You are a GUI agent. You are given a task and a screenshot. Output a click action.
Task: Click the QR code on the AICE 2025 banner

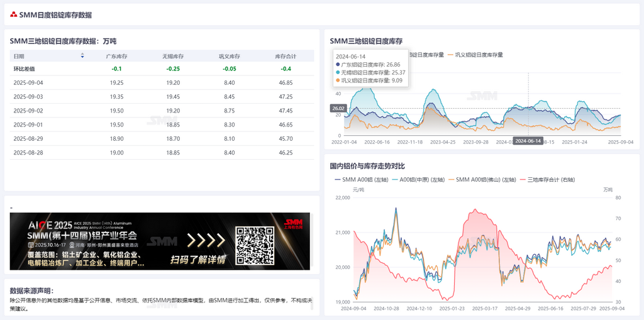click(255, 245)
